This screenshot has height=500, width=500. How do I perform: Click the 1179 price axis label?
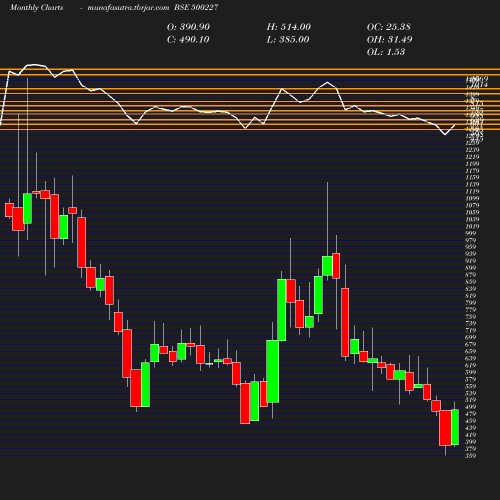point(472,171)
